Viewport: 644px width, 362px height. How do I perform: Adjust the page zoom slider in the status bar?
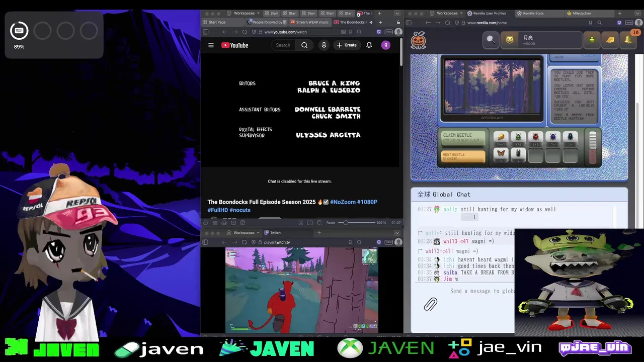[x=356, y=223]
